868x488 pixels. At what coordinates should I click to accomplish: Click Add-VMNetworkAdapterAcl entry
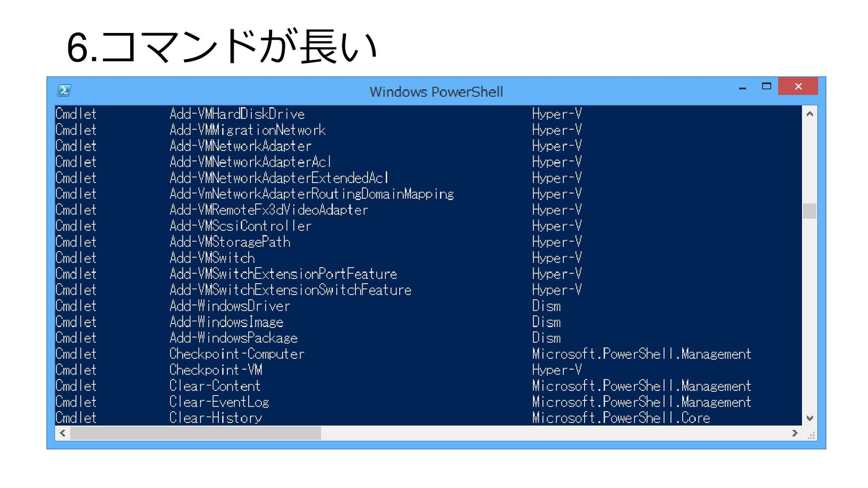tap(250, 162)
